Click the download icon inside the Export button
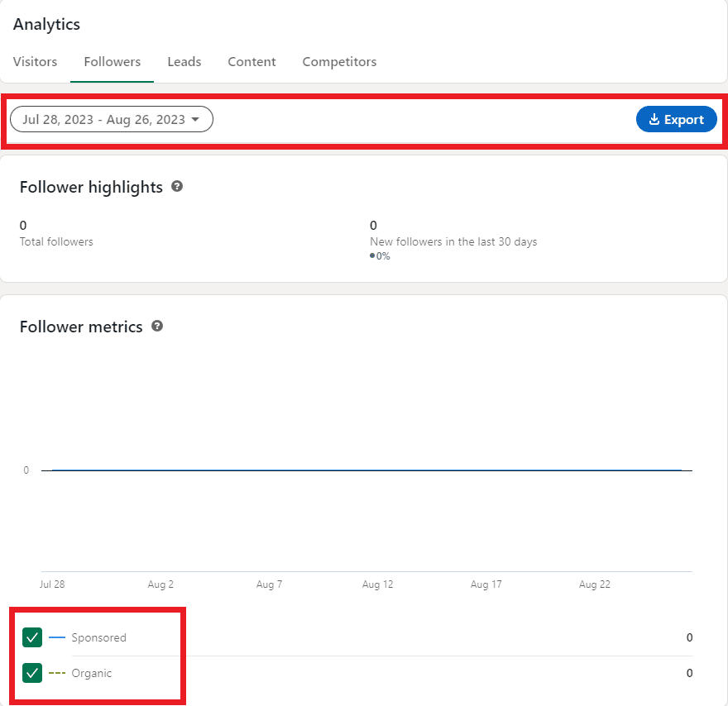 (x=654, y=119)
